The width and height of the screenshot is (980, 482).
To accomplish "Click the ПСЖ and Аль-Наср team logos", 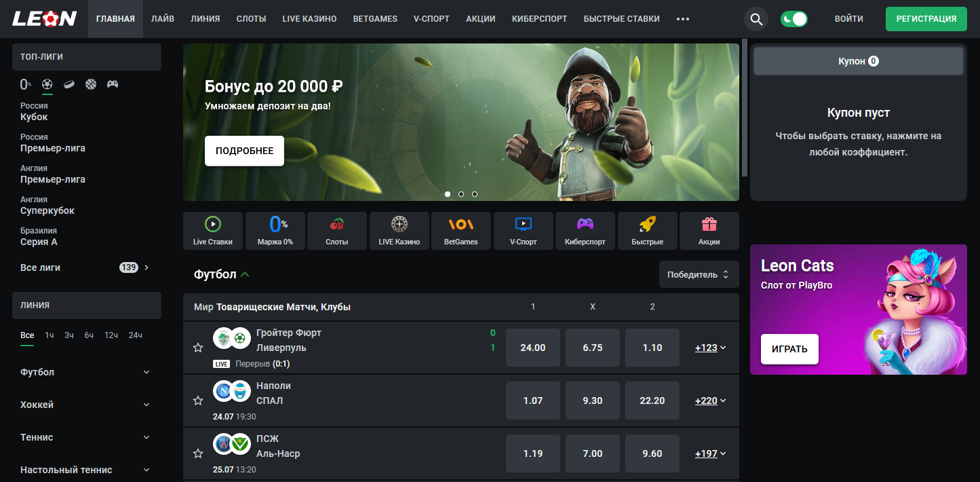I will [233, 444].
